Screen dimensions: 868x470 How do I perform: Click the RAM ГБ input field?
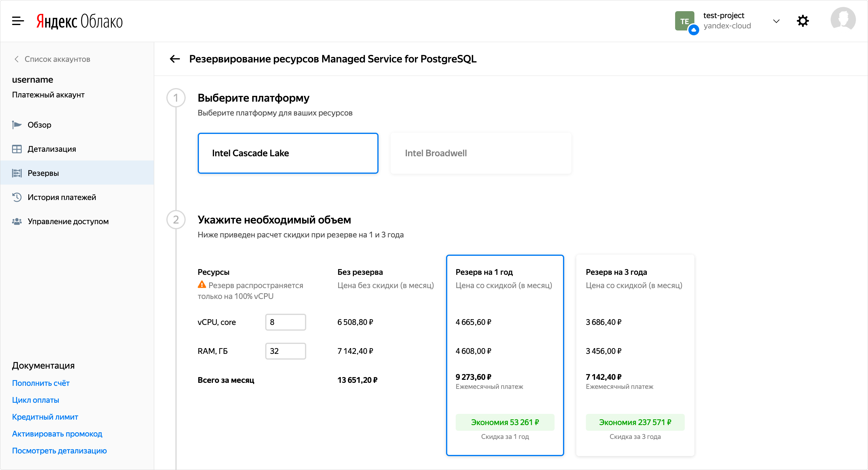[285, 351]
